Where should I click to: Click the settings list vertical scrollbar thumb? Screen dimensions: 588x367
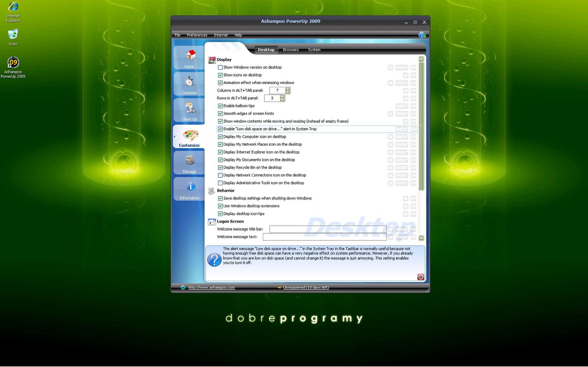pyautogui.click(x=421, y=126)
